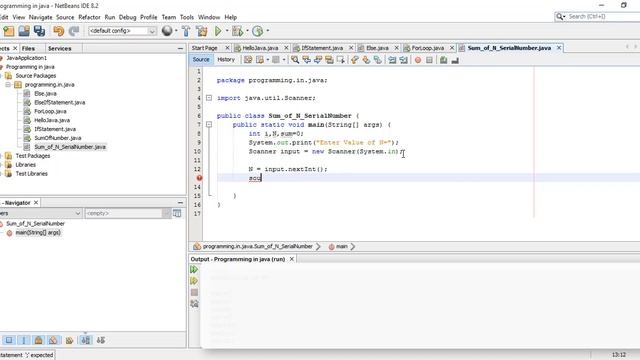
Task: Collapse the main method fold on line 7
Action: pyautogui.click(x=209, y=124)
